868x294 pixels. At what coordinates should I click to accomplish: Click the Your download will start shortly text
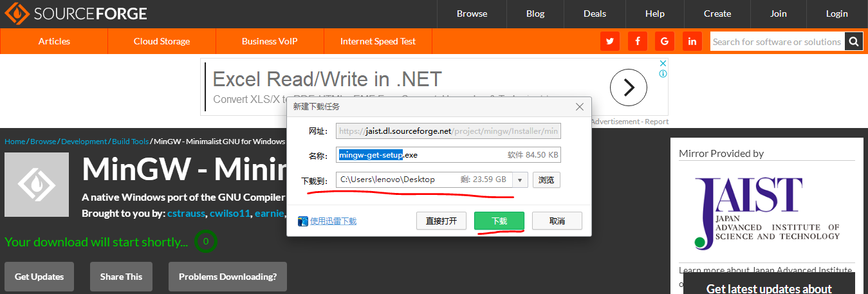97,242
